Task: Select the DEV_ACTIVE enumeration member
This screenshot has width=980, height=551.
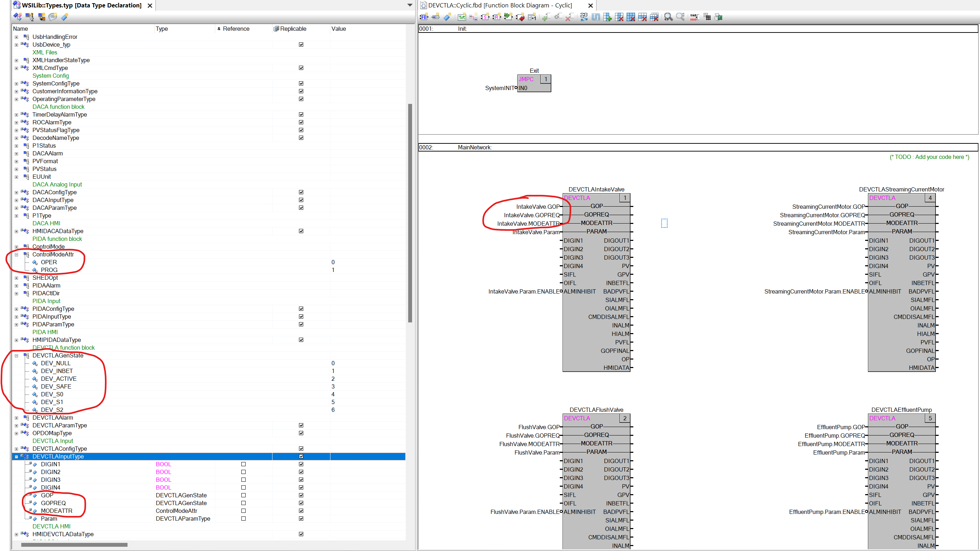Action: pyautogui.click(x=59, y=379)
